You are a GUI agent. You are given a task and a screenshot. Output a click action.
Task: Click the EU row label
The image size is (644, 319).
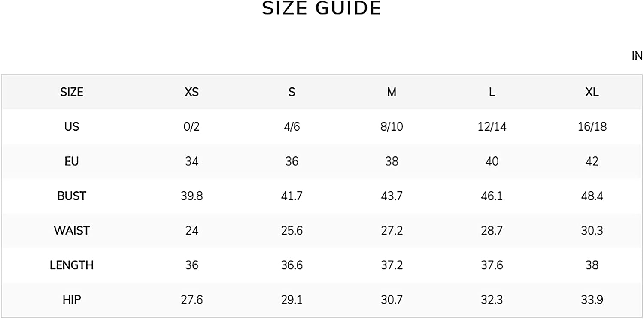(x=72, y=161)
